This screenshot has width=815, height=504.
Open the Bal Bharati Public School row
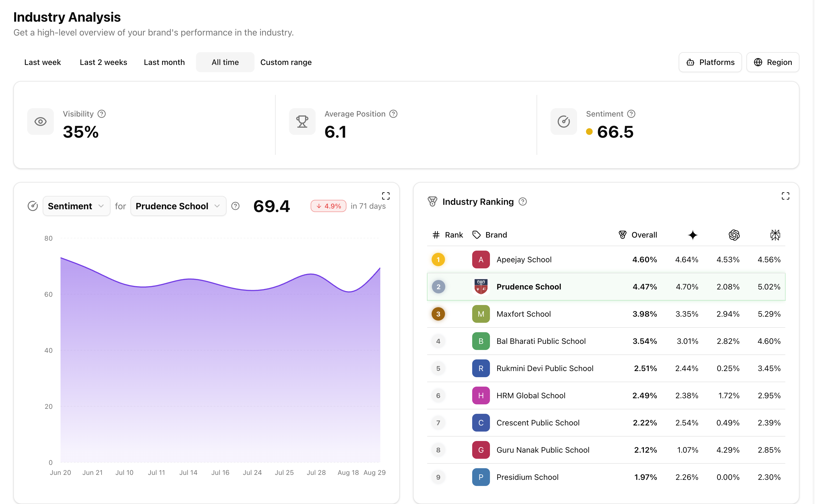click(606, 341)
